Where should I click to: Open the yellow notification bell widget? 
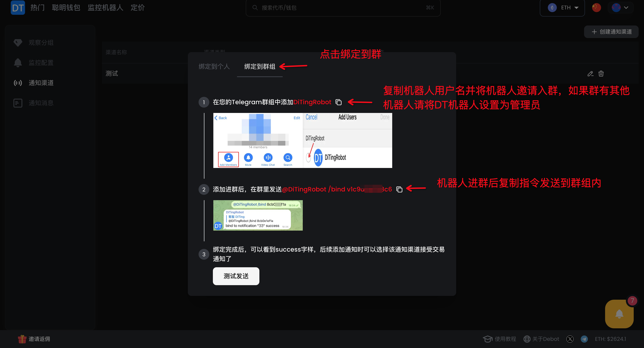point(619,314)
